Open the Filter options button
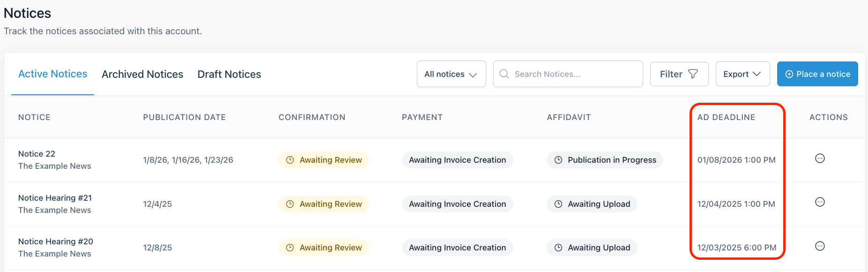 679,74
